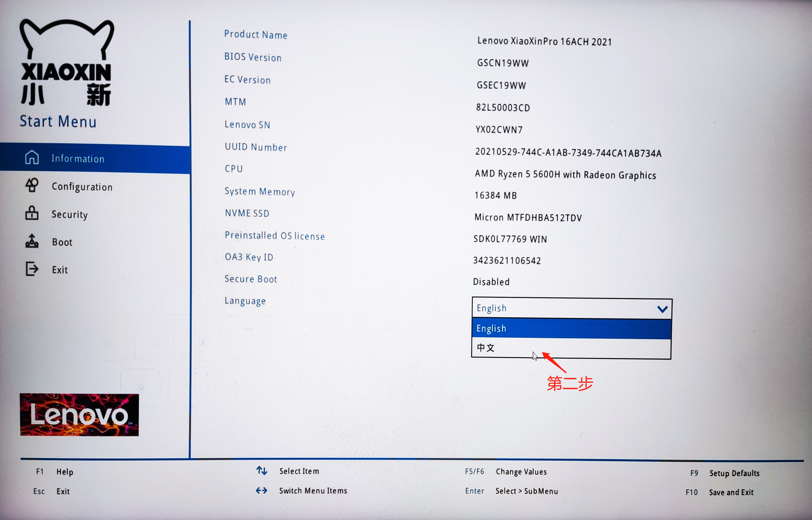The width and height of the screenshot is (812, 520).
Task: Click the OA3 Key ID label
Action: pyautogui.click(x=249, y=257)
